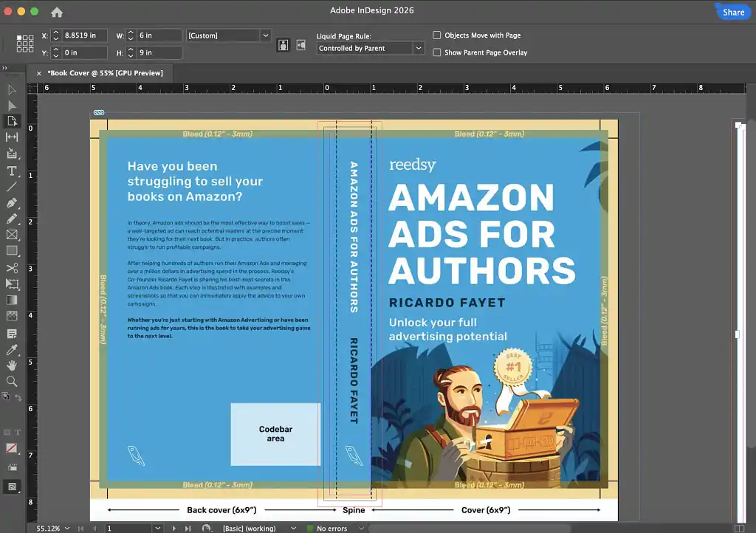Pick the Scissors tool
Viewport: 756px width, 533px height.
click(x=12, y=268)
